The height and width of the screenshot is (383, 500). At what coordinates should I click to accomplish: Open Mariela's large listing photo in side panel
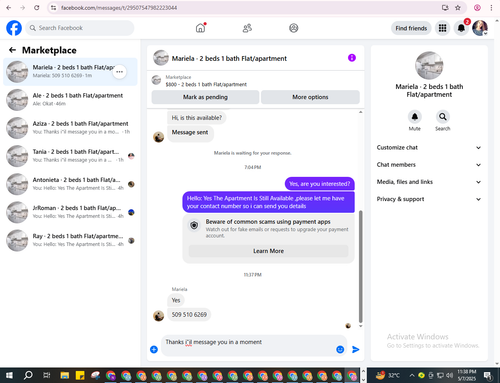click(429, 65)
